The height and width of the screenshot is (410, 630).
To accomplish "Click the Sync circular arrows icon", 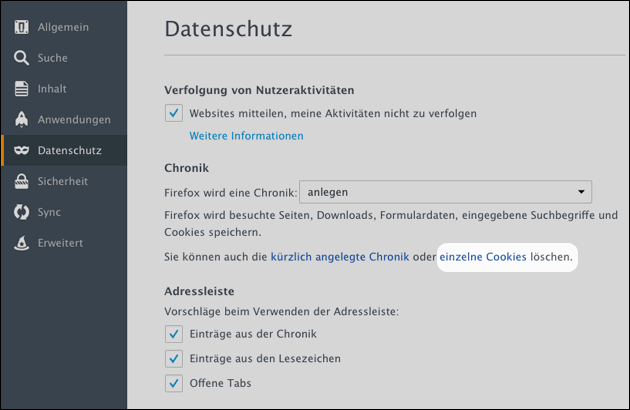I will (21, 213).
